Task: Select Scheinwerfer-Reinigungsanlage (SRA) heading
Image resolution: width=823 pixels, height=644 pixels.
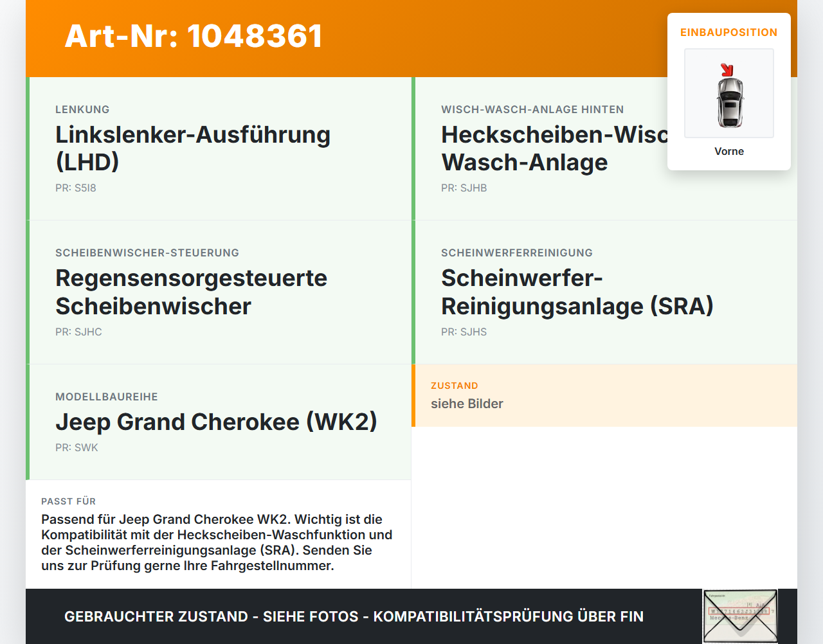Action: (x=577, y=292)
